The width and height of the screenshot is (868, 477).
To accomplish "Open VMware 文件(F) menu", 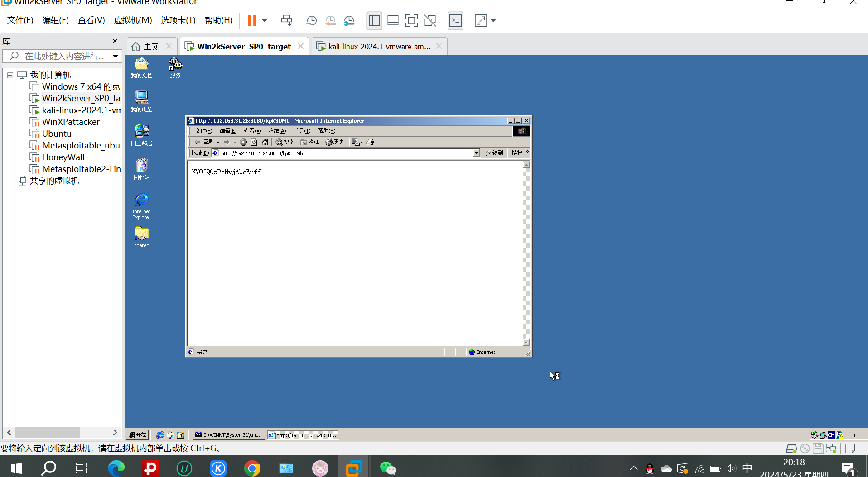I will [x=20, y=20].
